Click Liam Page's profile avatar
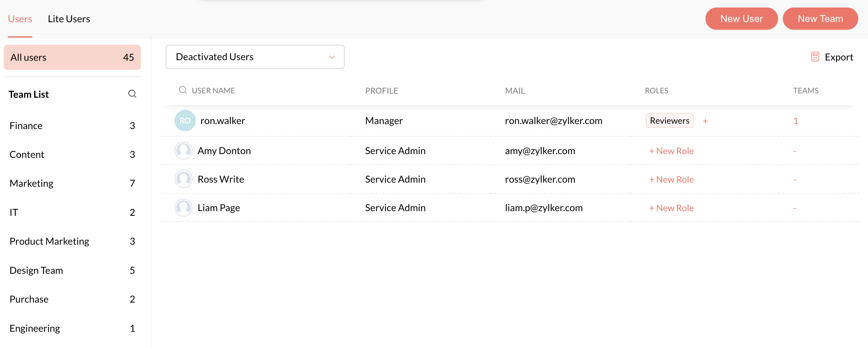868x348 pixels. coord(183,208)
